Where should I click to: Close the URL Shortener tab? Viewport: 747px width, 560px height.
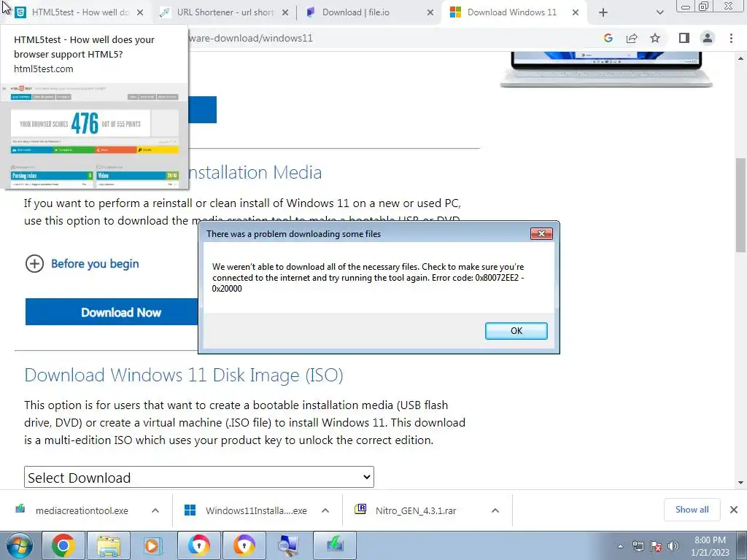point(285,12)
